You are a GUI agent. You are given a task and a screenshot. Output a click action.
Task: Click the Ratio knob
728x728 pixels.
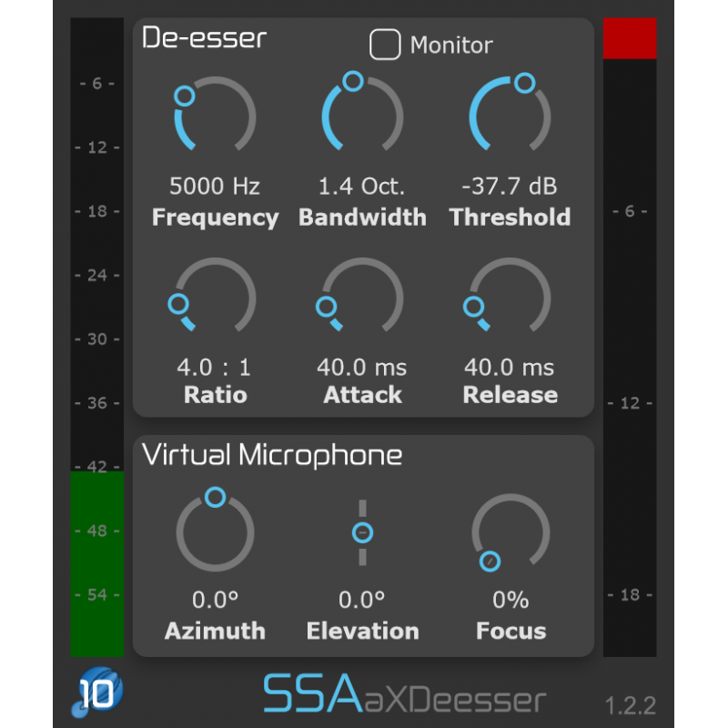click(x=216, y=296)
